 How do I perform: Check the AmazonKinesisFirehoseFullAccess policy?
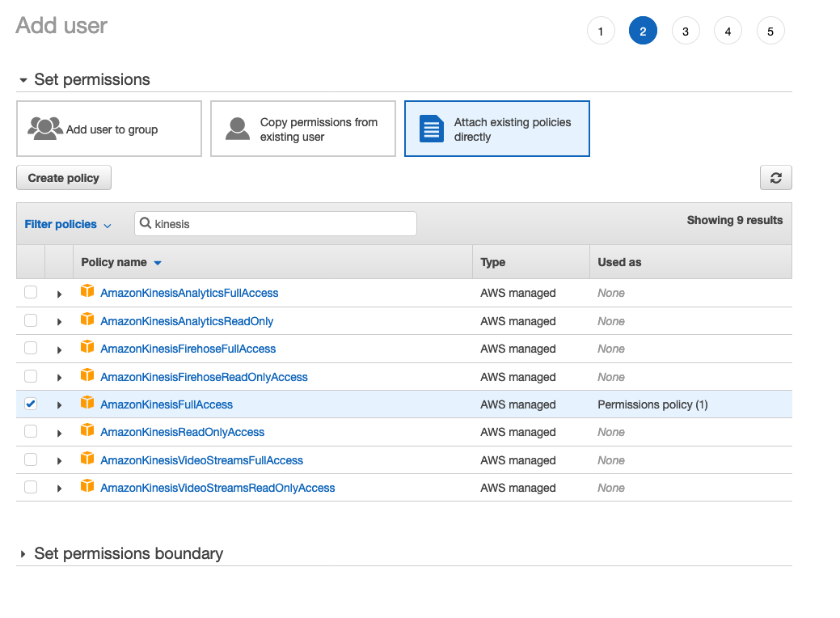tap(30, 347)
